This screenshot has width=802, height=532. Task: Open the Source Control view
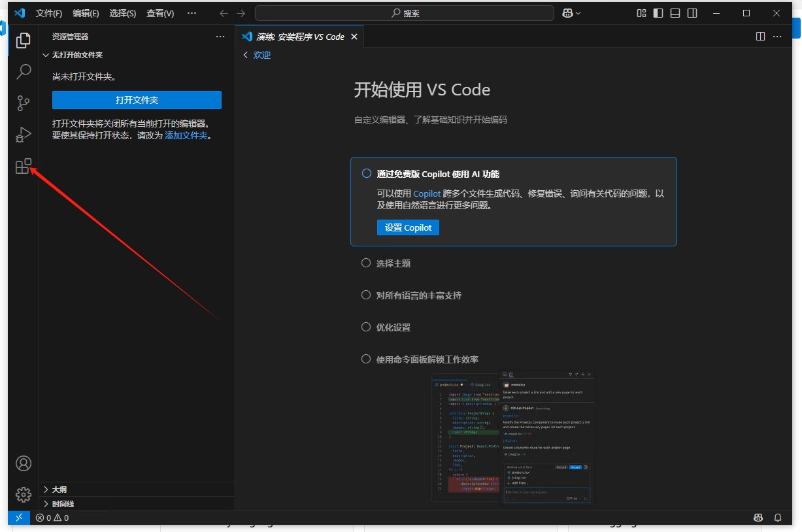(x=24, y=103)
